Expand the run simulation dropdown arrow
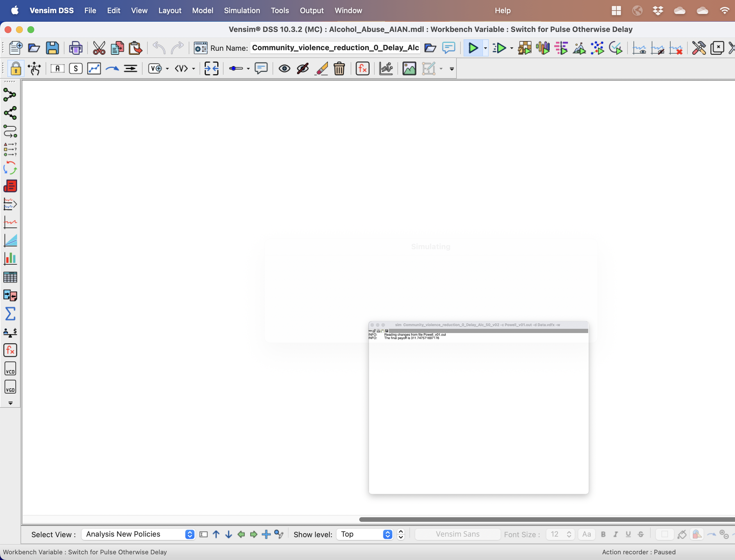Screen dimensions: 735x560 point(485,48)
